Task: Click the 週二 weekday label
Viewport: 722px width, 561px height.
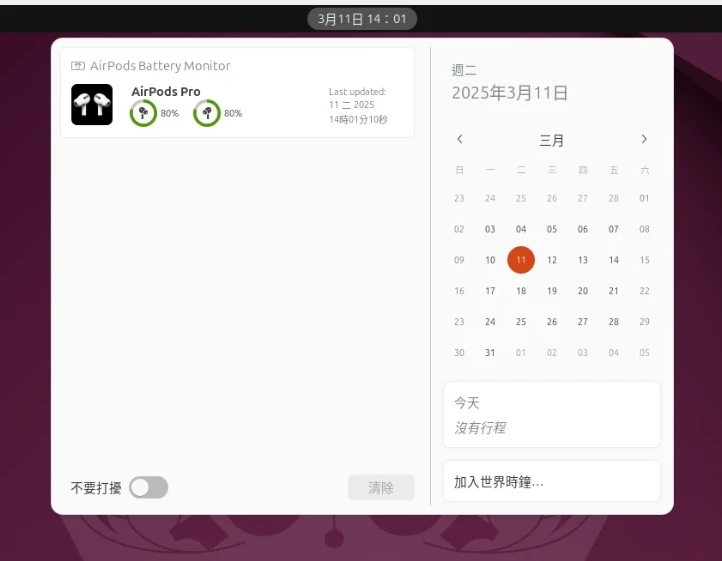Action: click(464, 70)
